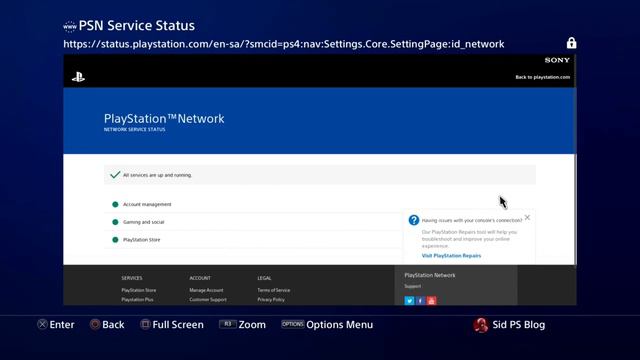The width and height of the screenshot is (640, 360).
Task: Click the SERVICES footer column heading
Action: point(132,278)
